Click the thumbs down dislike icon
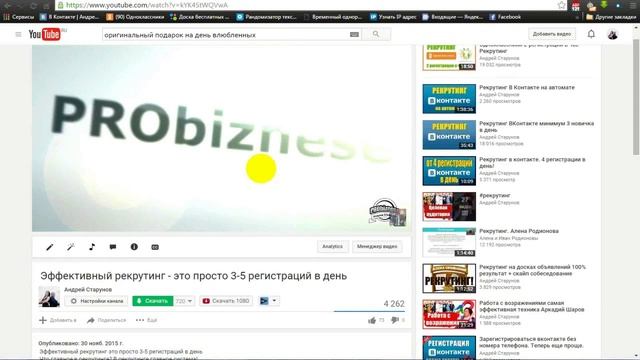 (x=395, y=320)
